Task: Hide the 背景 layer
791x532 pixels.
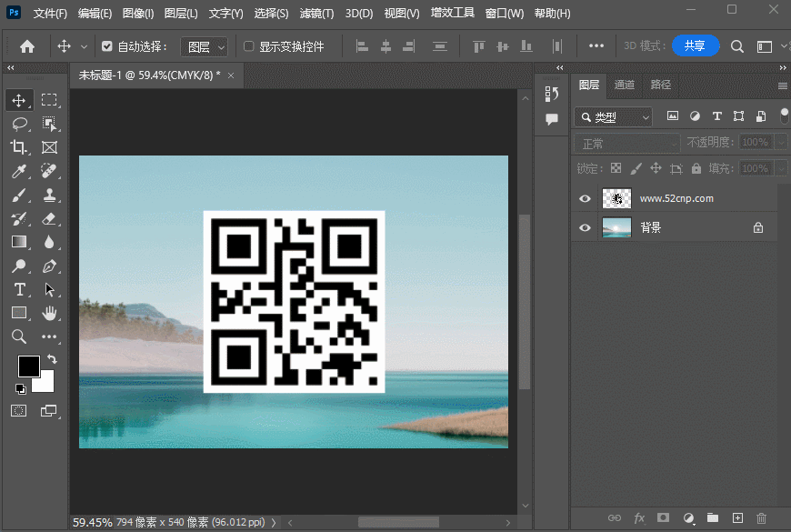Action: [585, 227]
